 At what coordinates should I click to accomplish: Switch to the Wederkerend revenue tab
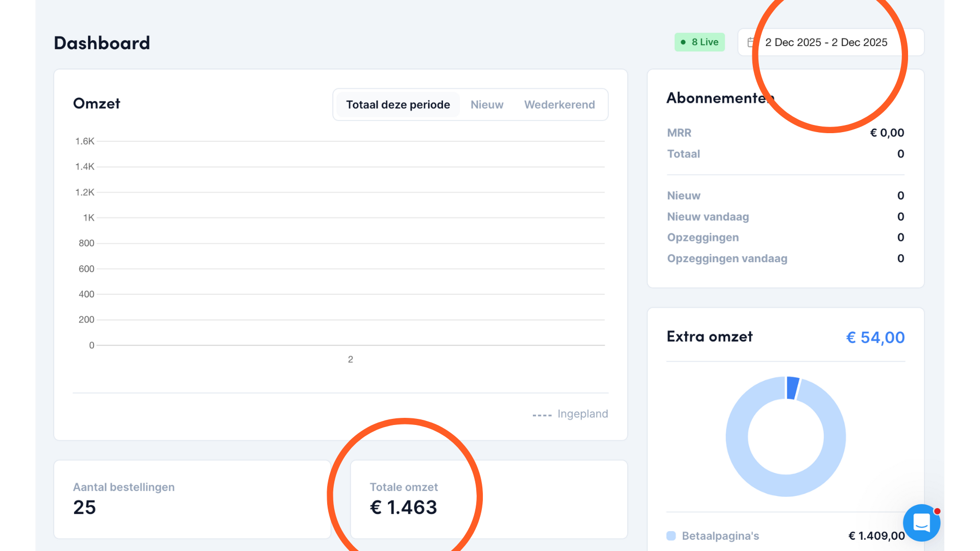(x=559, y=105)
